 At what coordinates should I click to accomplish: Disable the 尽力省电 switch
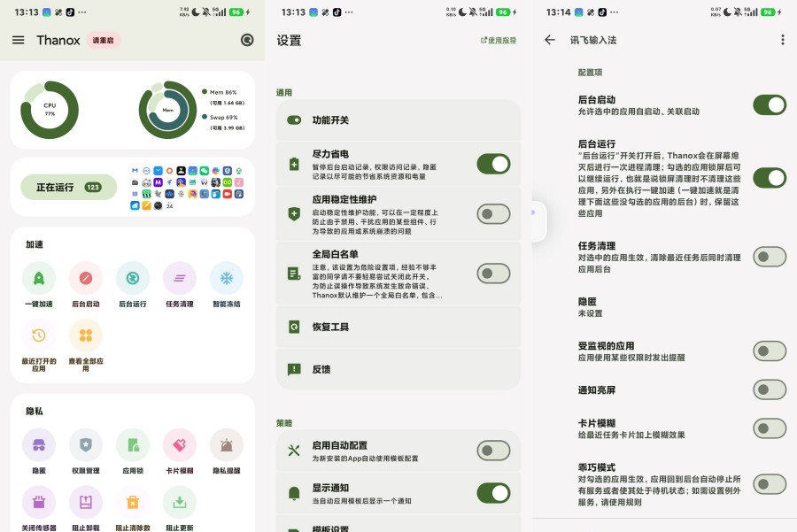coord(493,164)
